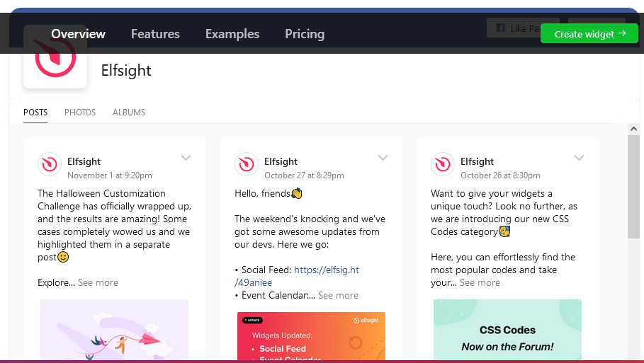
Task: Click See more on the CSS Codes post
Action: click(x=480, y=283)
